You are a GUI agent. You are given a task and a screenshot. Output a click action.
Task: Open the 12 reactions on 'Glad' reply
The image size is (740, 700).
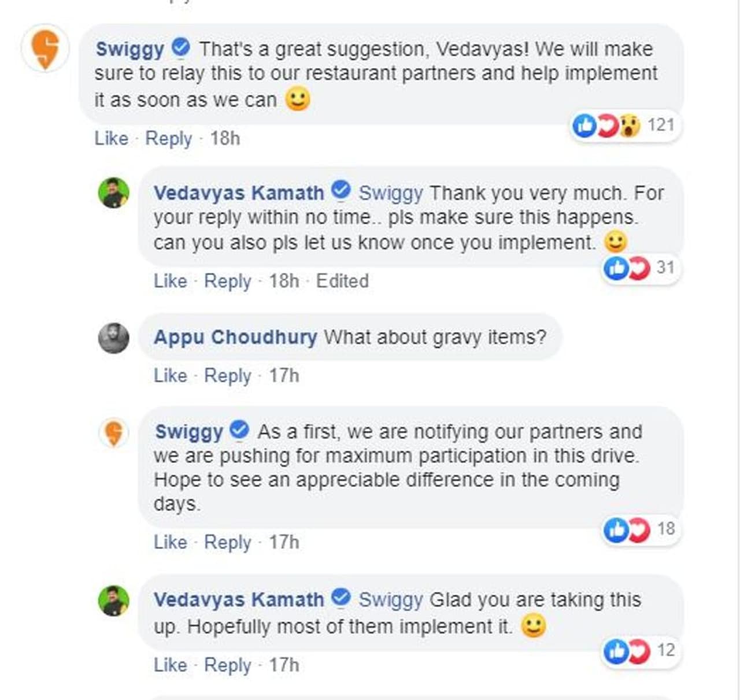click(639, 651)
